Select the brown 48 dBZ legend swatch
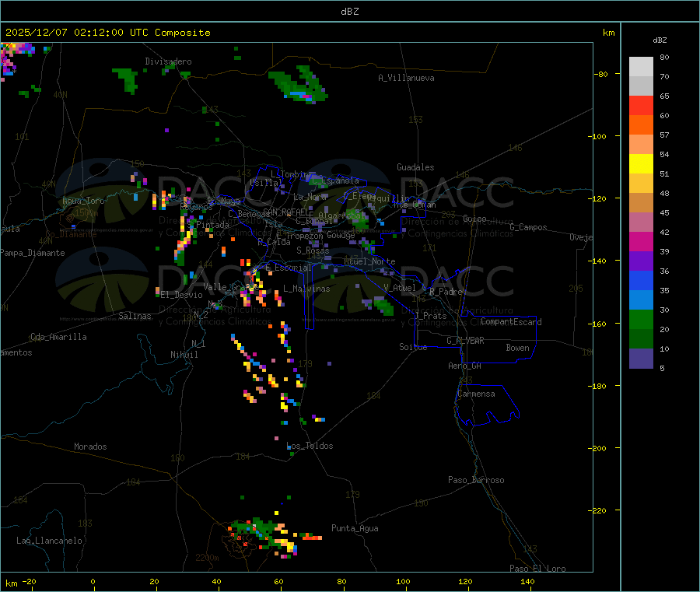 pyautogui.click(x=641, y=203)
